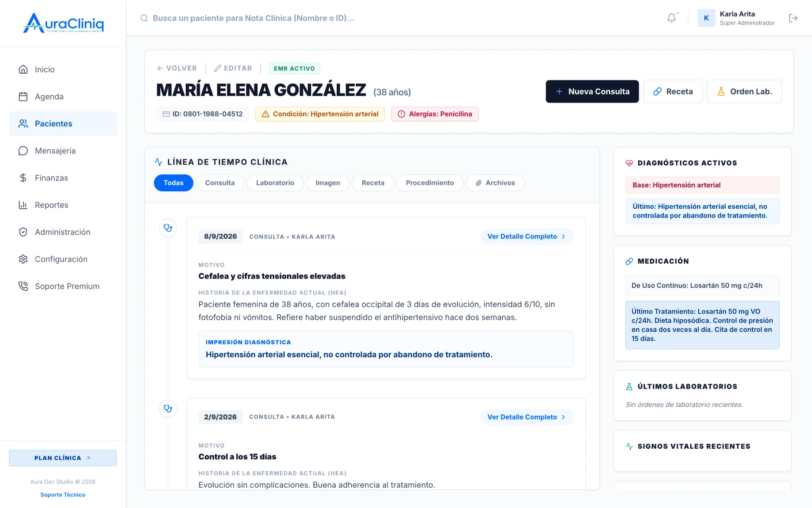Click the Signos Vitales Recientes pulse icon
This screenshot has width=812, height=508.
coord(629,446)
